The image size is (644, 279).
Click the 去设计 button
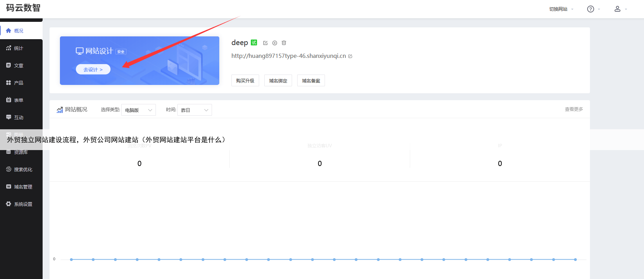tap(93, 69)
